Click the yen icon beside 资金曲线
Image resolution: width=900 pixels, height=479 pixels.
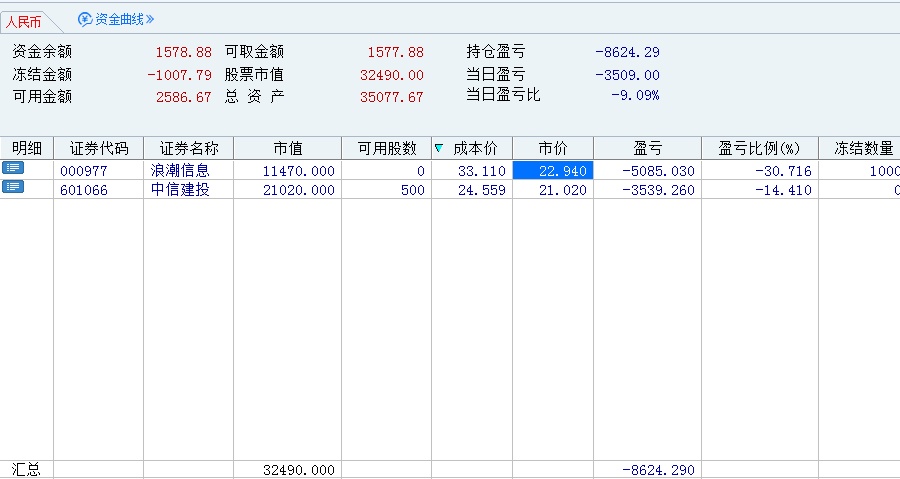point(85,20)
